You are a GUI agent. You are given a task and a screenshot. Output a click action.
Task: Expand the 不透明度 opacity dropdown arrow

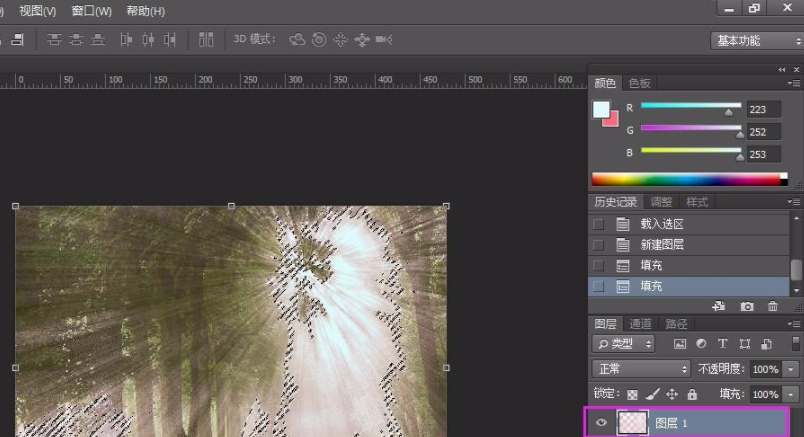(x=792, y=369)
